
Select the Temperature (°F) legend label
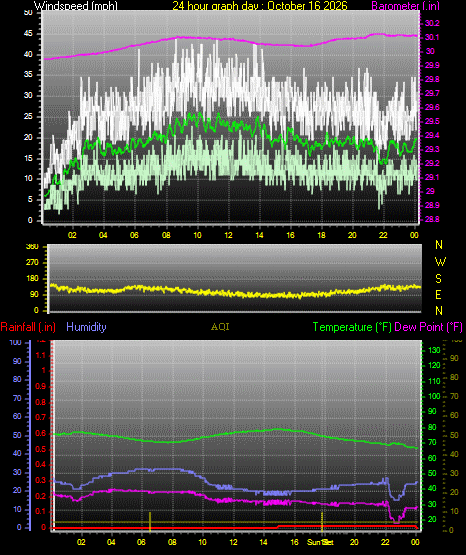pyautogui.click(x=352, y=327)
